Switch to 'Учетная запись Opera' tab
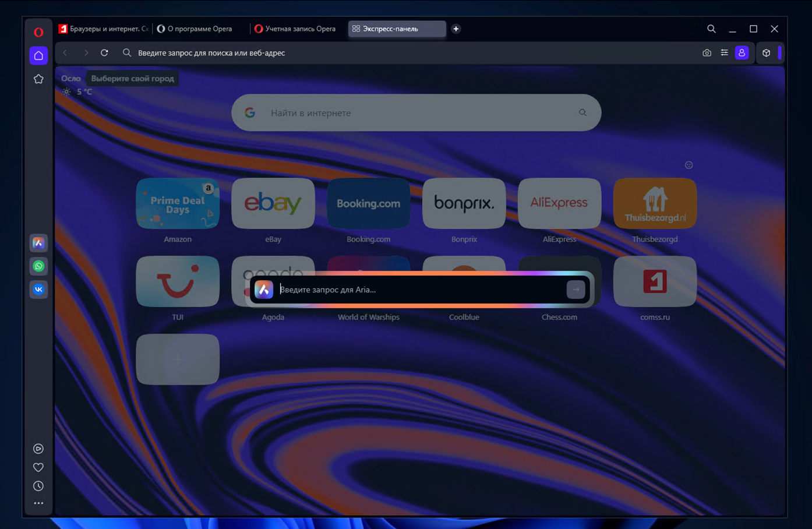 tap(299, 29)
